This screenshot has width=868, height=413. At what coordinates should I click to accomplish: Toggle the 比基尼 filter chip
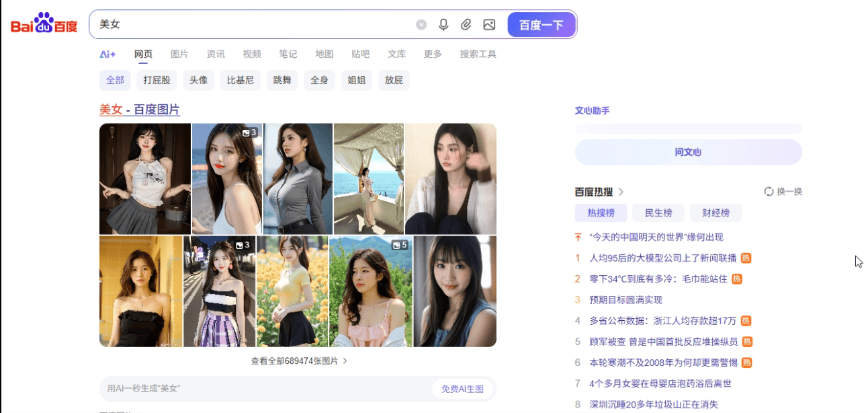click(x=240, y=80)
